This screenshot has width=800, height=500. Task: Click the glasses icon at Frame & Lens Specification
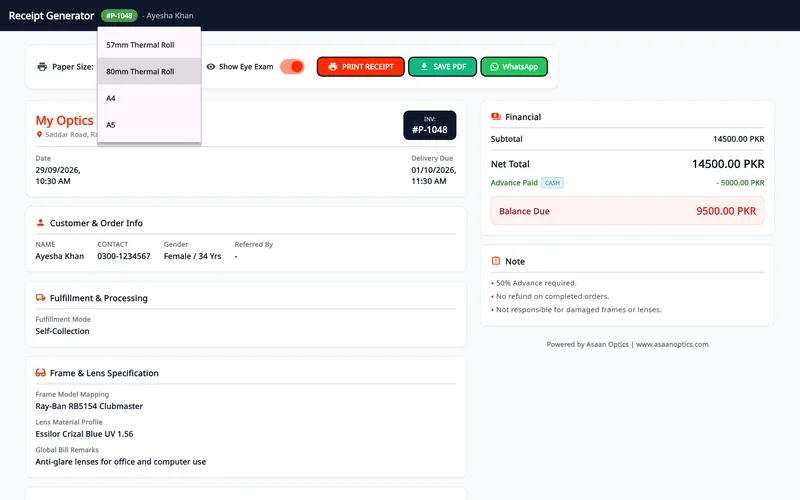[40, 373]
